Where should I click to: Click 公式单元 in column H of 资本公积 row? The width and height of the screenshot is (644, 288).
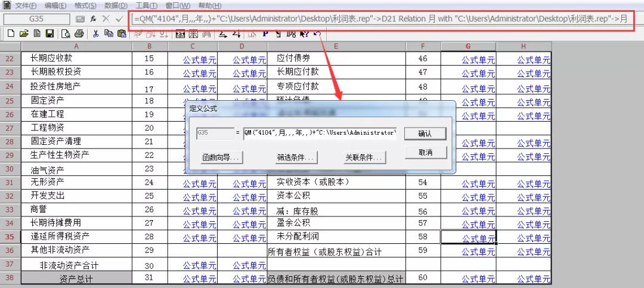(x=524, y=197)
